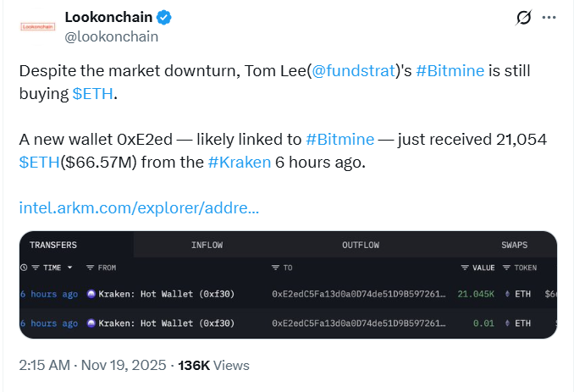This screenshot has width=574, height=392.
Task: Toggle the TOKEN column filter
Action: [507, 268]
